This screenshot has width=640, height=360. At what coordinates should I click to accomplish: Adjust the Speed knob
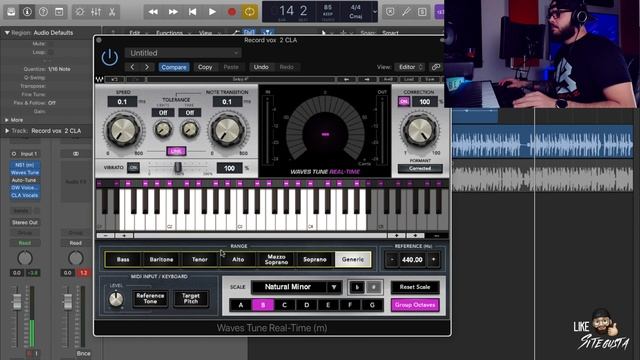[123, 131]
